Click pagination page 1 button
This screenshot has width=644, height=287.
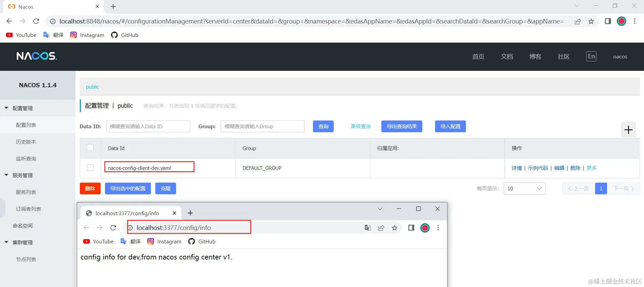[x=601, y=189]
